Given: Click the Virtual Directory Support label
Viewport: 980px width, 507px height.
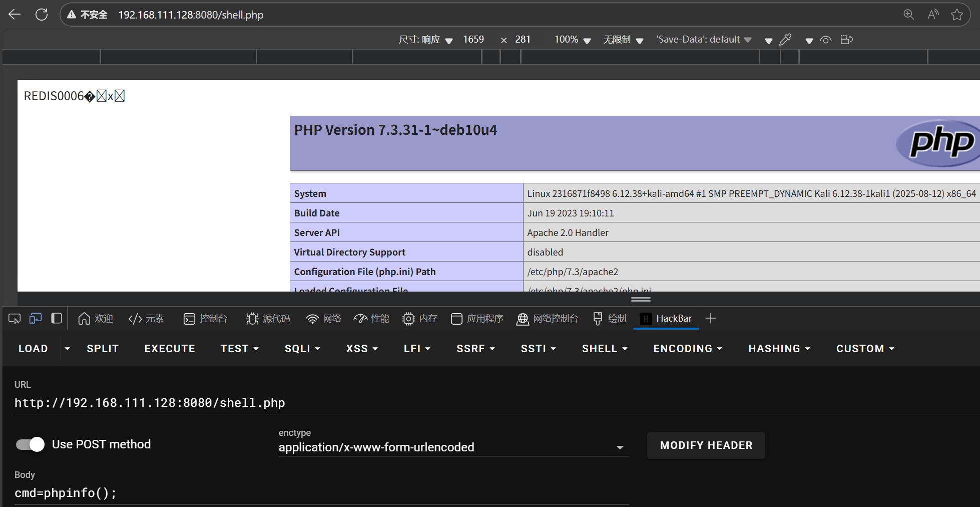Looking at the screenshot, I should tap(350, 252).
